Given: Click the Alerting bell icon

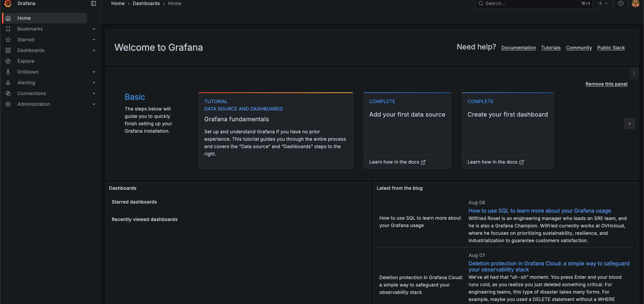Looking at the screenshot, I should click(8, 83).
